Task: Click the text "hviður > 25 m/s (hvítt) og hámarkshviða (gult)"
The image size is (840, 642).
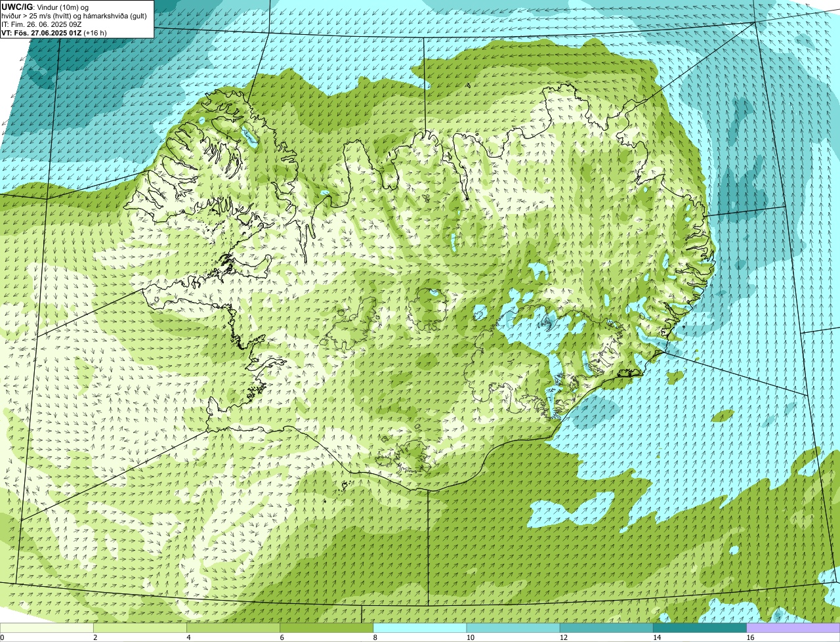Action: coord(74,16)
